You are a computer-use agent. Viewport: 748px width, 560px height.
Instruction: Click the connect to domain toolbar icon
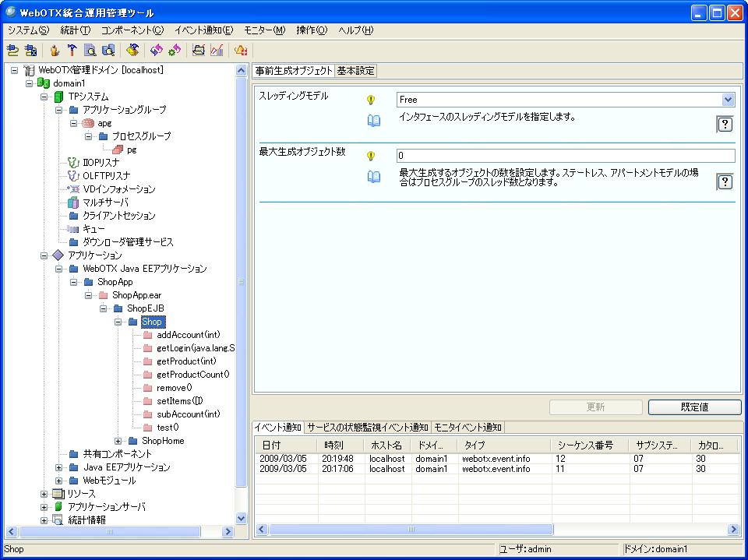click(x=12, y=51)
